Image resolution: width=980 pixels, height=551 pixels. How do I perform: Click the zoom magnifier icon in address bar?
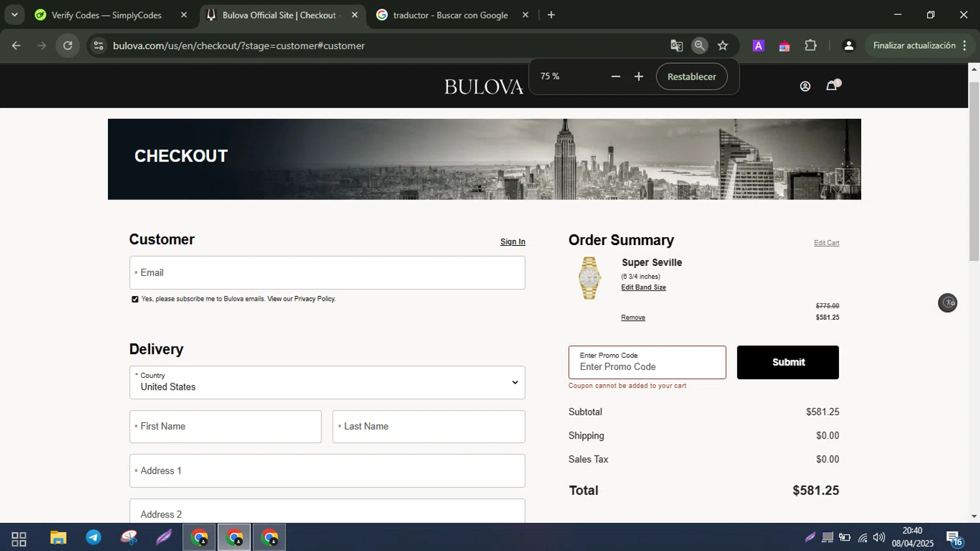coord(699,46)
